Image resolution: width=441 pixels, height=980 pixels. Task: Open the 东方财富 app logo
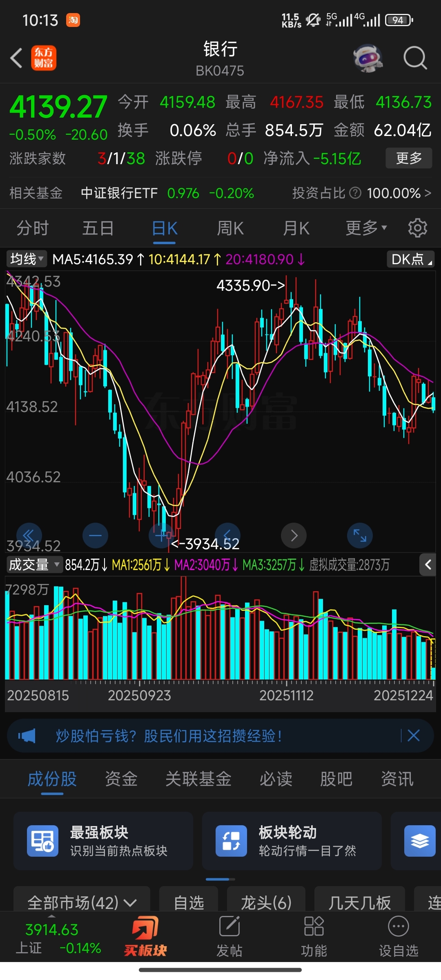(x=44, y=58)
